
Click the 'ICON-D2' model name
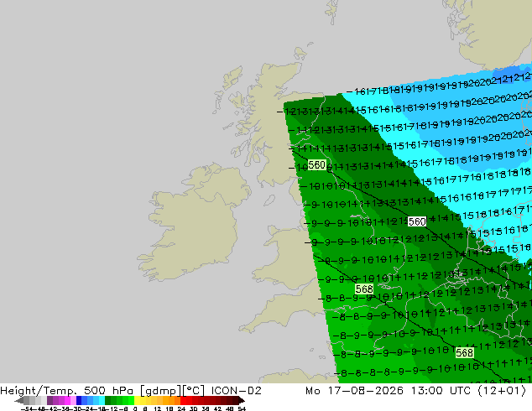(236, 390)
